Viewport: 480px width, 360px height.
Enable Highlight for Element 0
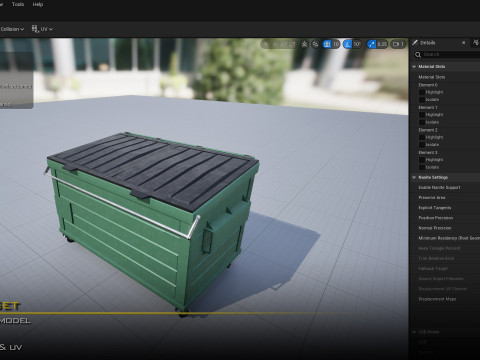tap(422, 92)
